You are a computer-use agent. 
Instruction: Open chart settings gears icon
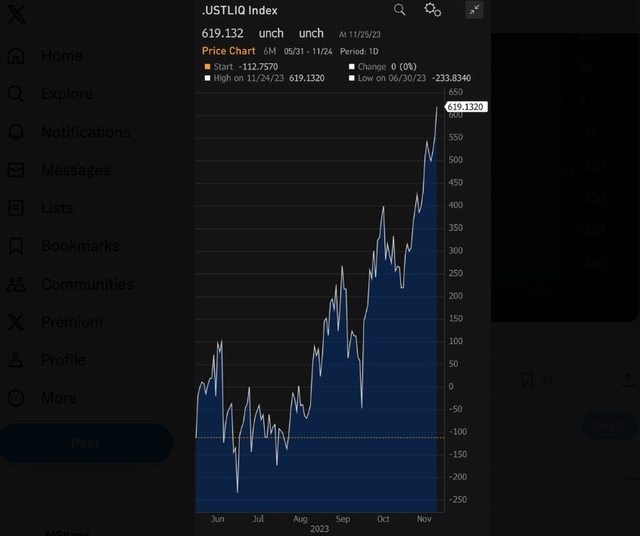432,10
